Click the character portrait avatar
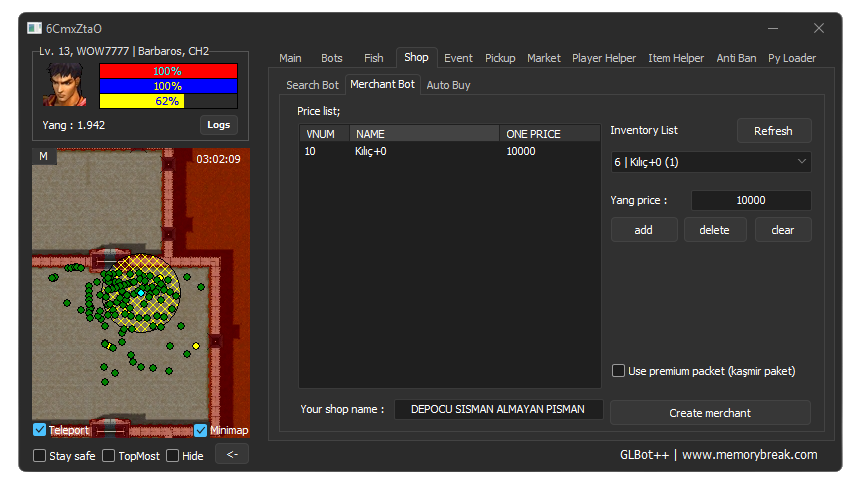The height and width of the screenshot is (498, 857). point(65,85)
